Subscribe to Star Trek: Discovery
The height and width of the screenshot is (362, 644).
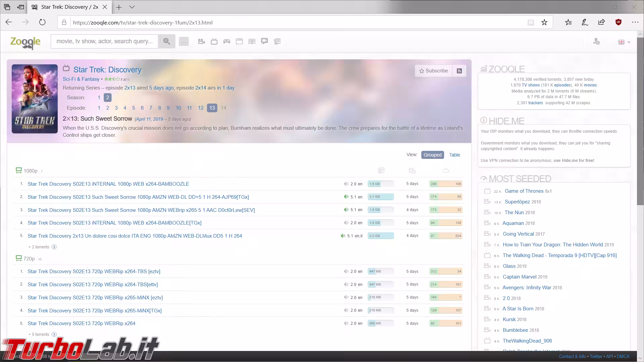point(433,71)
